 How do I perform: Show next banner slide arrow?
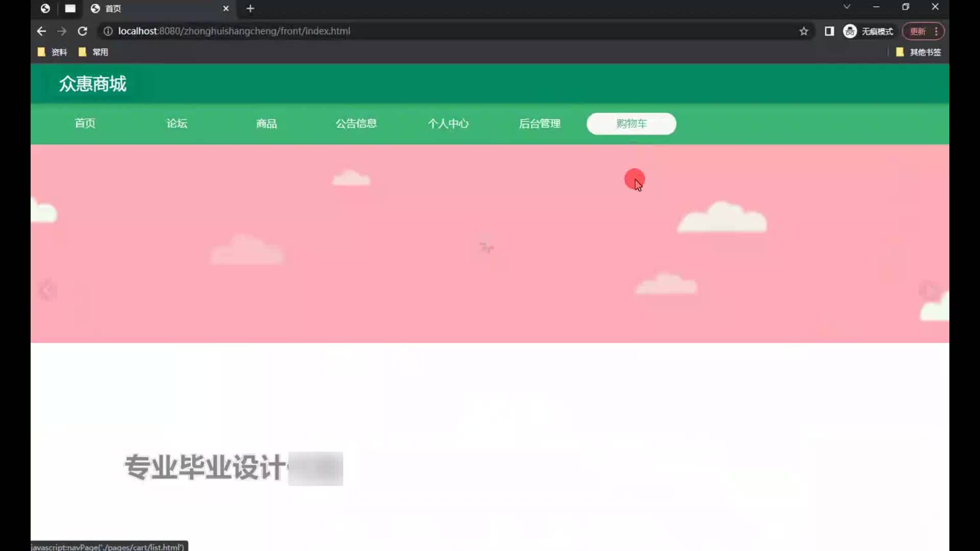[929, 290]
